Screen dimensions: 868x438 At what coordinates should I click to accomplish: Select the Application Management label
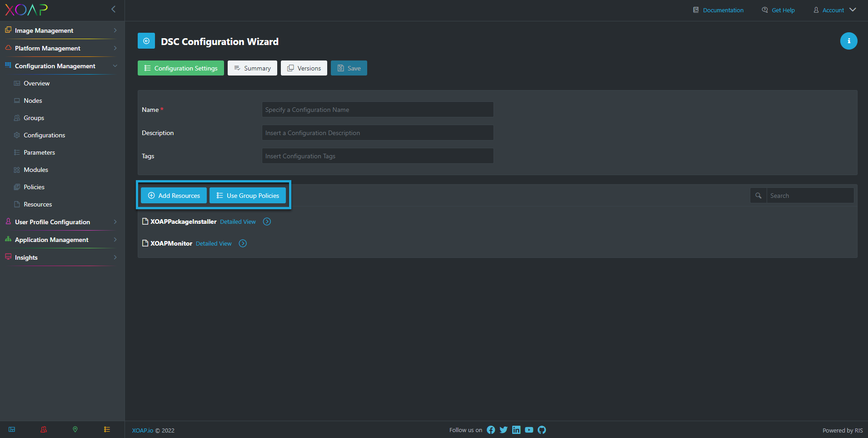tap(51, 240)
